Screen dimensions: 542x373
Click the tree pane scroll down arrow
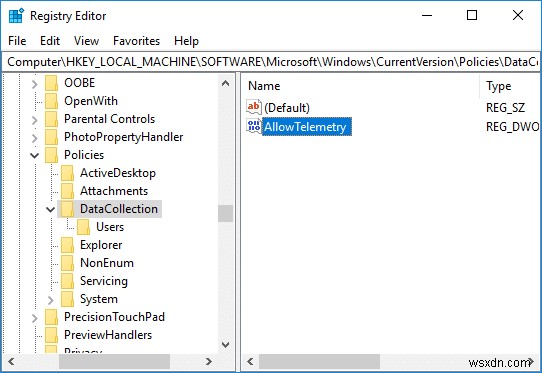tap(225, 345)
